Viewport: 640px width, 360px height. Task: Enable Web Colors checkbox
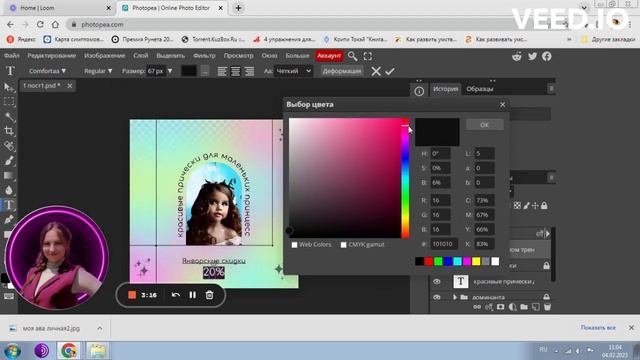pyautogui.click(x=294, y=245)
